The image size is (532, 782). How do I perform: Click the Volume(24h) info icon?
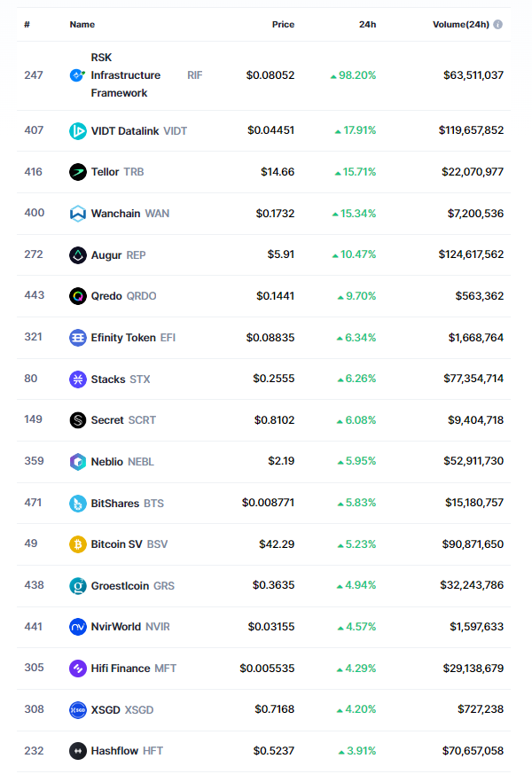(497, 25)
